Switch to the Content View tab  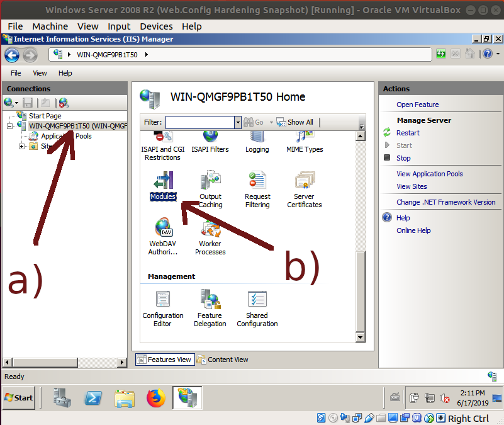click(223, 360)
